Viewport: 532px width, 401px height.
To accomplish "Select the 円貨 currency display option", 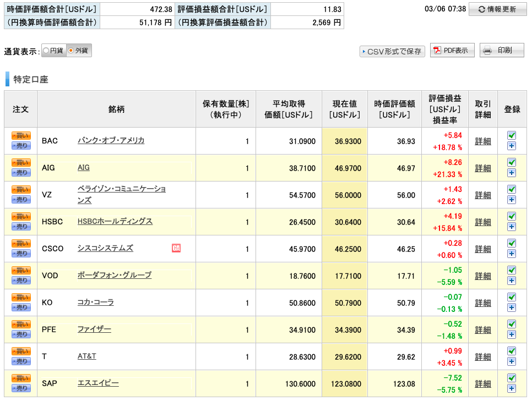I will [53, 51].
